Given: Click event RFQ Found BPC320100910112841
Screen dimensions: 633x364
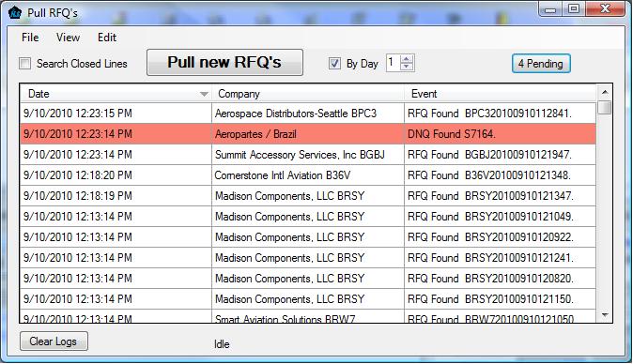Looking at the screenshot, I should click(501, 114).
